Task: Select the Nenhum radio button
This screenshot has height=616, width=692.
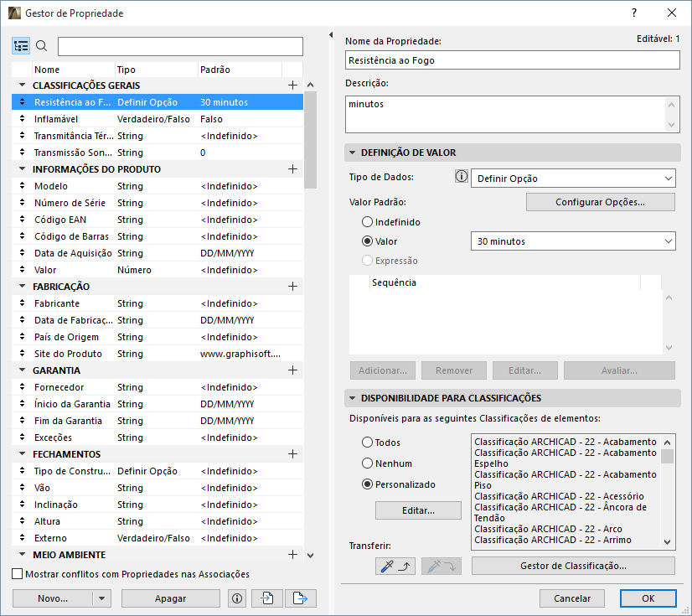Action: pos(367,463)
